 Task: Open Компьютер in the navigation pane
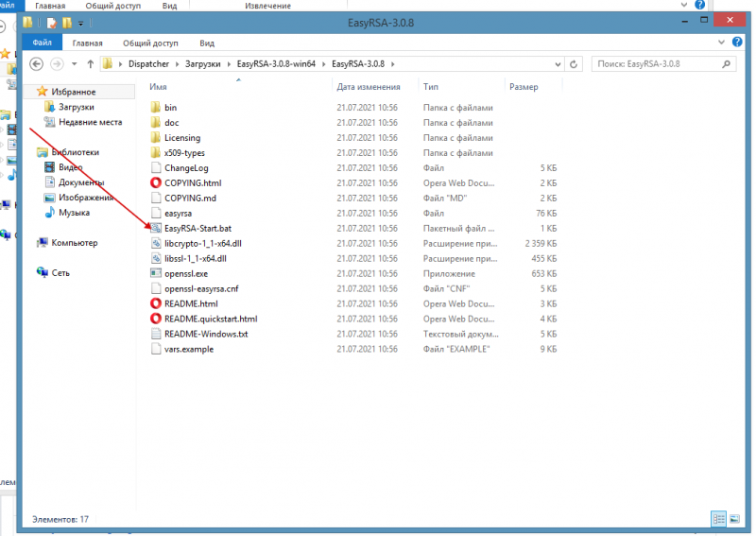click(x=74, y=243)
